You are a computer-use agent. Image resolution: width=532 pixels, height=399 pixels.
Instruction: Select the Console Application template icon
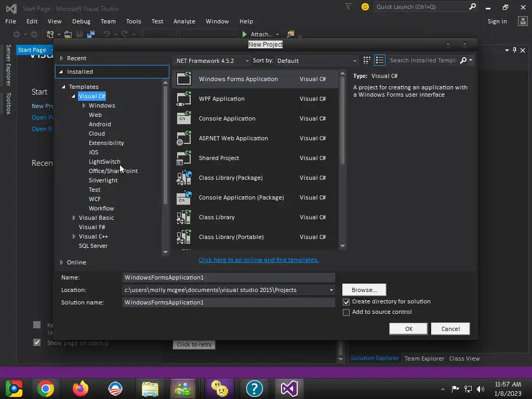pyautogui.click(x=184, y=118)
